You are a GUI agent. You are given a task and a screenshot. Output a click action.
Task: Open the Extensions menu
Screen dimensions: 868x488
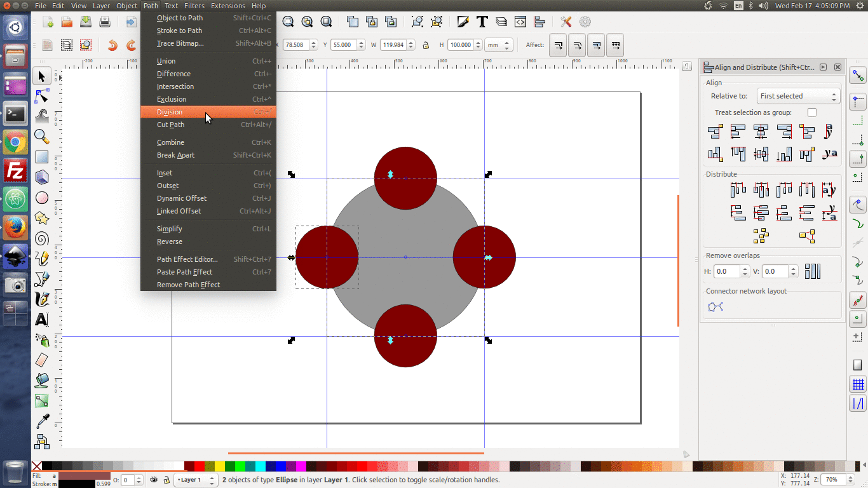[x=227, y=6]
